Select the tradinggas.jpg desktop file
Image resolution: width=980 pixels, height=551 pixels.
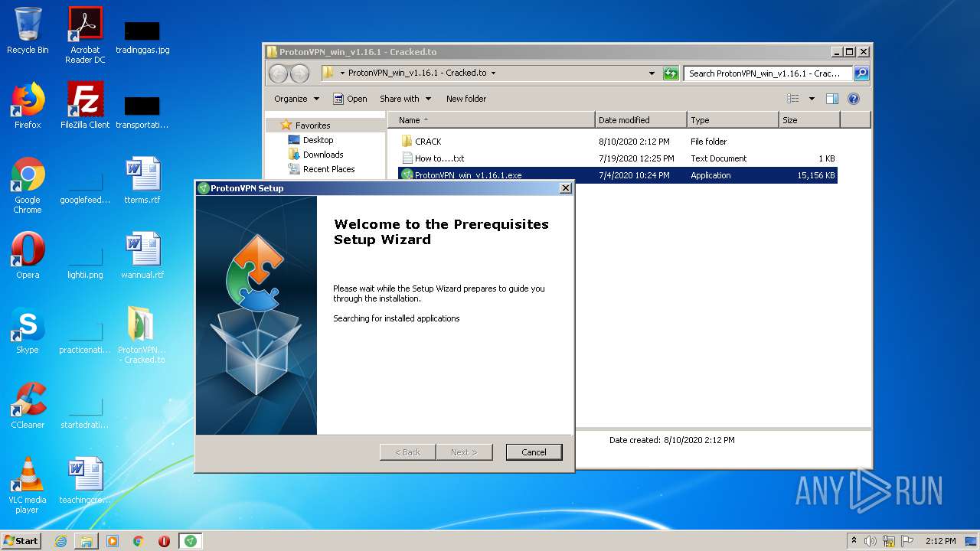[142, 37]
